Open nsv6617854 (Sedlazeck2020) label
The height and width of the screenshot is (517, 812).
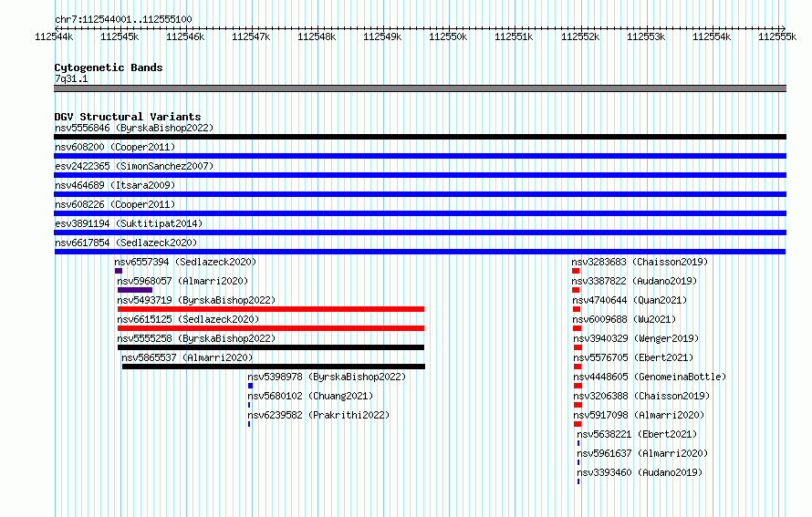pyautogui.click(x=126, y=243)
